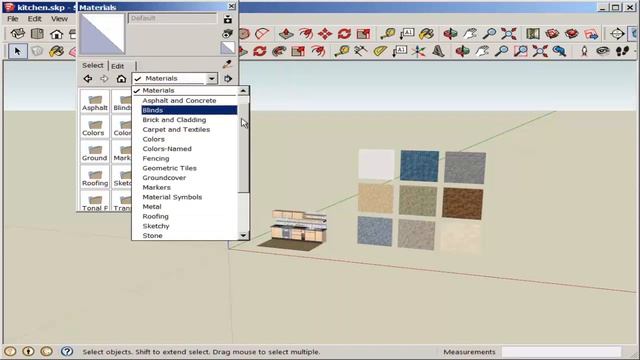Select the Zoom Window tool

[x=520, y=51]
